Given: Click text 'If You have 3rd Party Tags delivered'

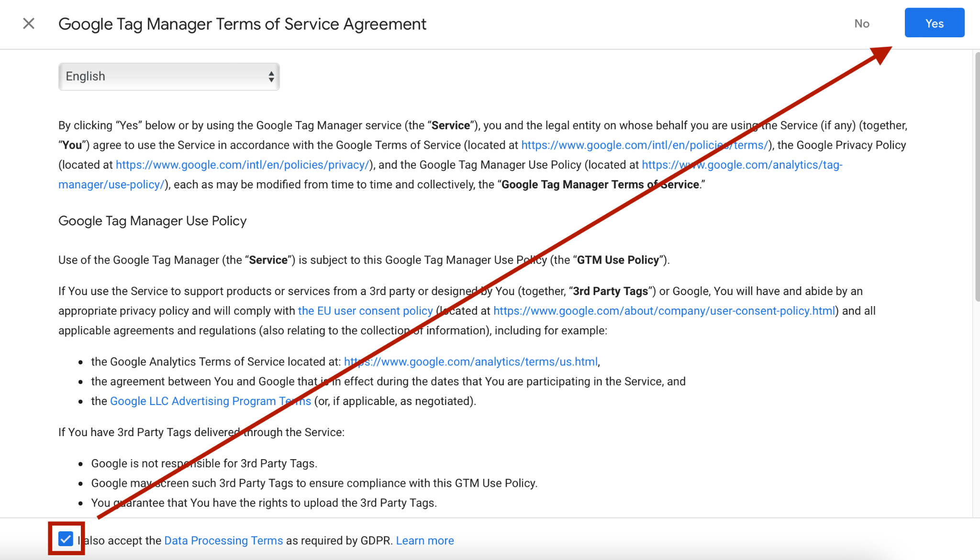Looking at the screenshot, I should 201,432.
